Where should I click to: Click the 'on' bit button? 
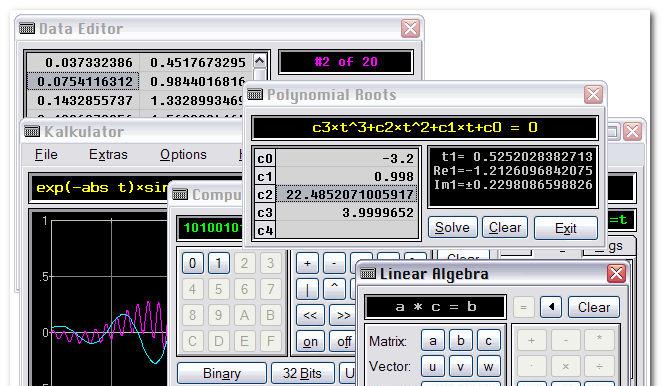[310, 341]
